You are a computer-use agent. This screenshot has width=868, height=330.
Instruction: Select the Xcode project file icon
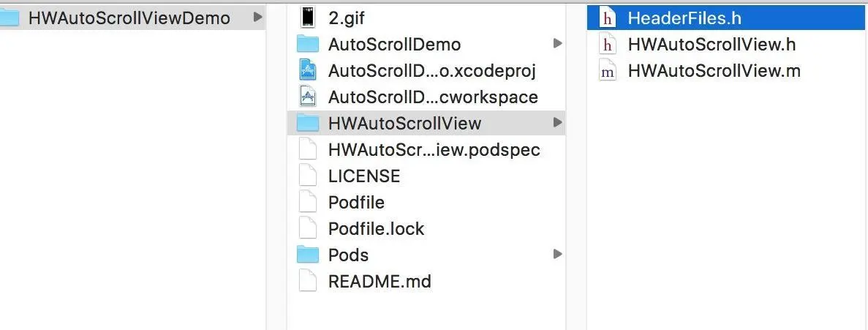coord(308,70)
